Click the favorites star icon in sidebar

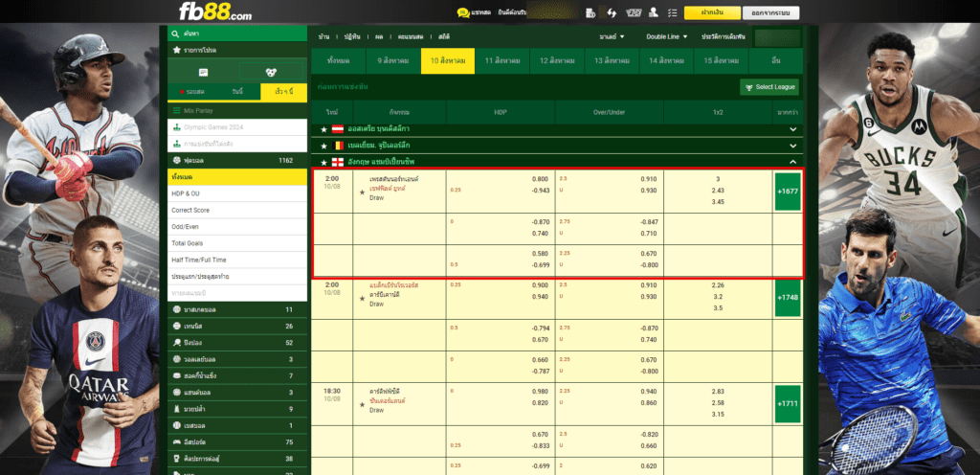pyautogui.click(x=176, y=50)
